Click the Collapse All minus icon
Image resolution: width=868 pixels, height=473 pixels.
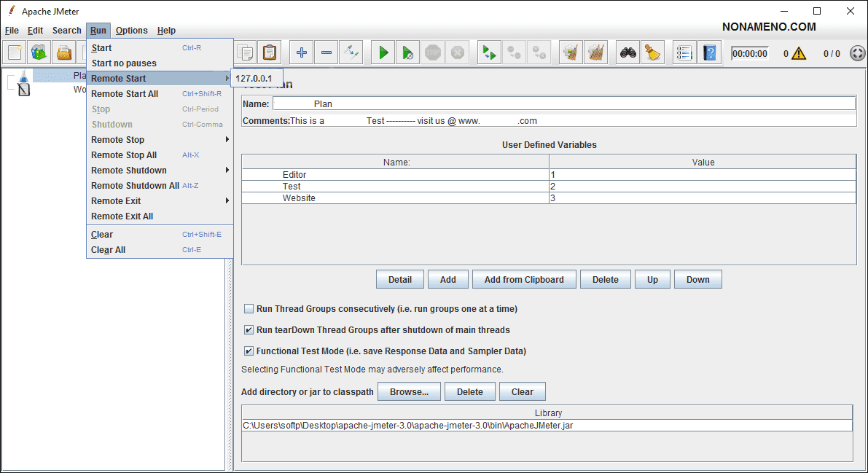point(327,52)
